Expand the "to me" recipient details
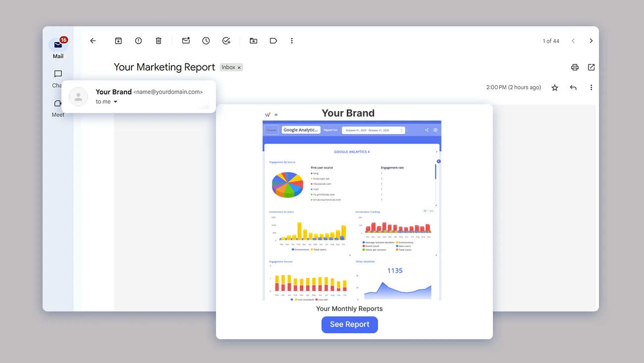Viewport: 644px width, 363px height. tap(107, 101)
